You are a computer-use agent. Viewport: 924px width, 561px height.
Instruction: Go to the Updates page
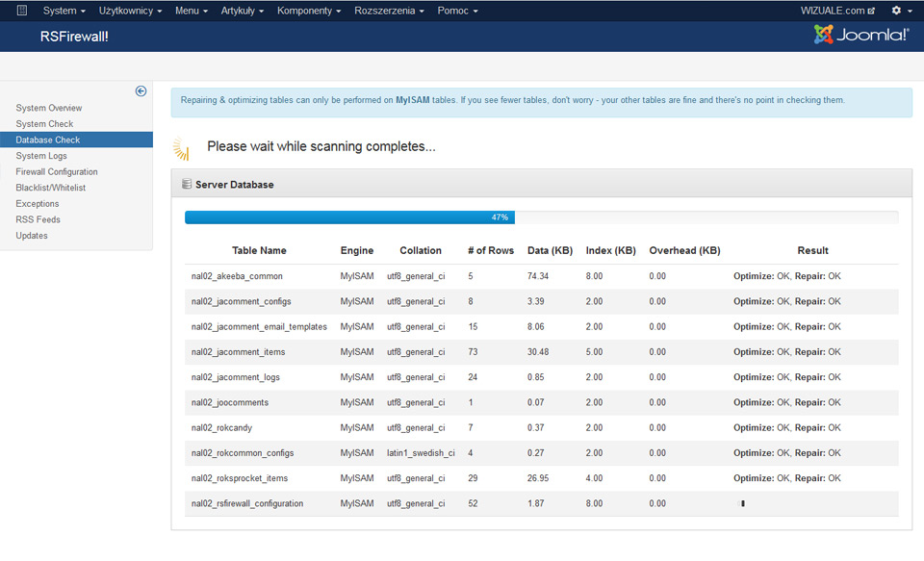click(x=32, y=235)
